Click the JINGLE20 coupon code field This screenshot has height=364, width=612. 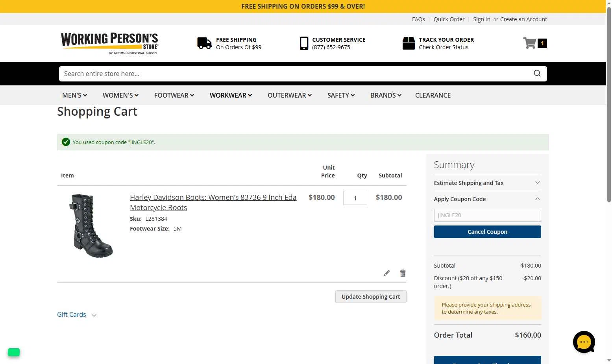[487, 215]
